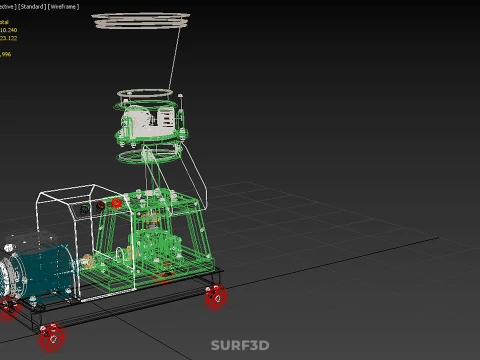Select the black wireframe base frame
480x360 pixels.
(128, 298)
